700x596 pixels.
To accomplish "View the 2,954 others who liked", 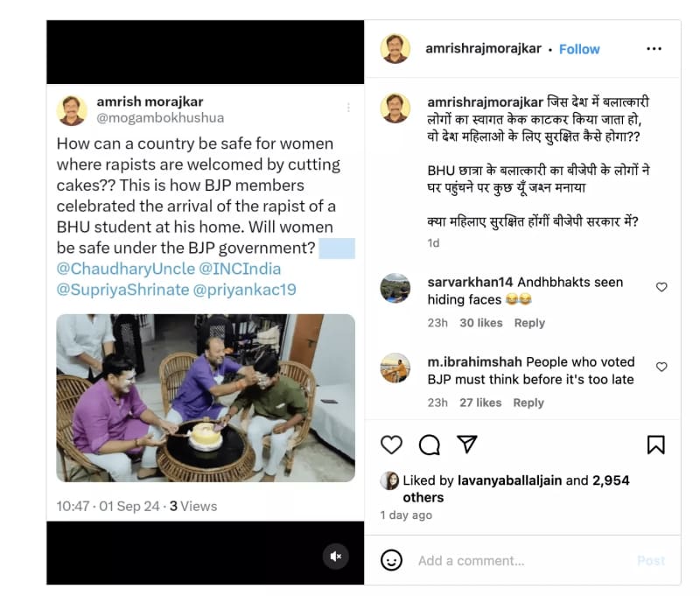I will point(611,480).
